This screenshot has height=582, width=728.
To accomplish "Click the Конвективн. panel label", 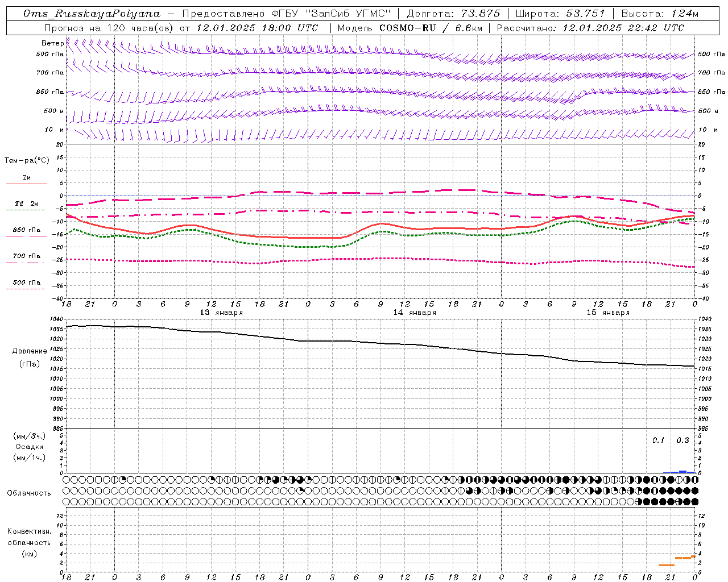I will tap(29, 531).
